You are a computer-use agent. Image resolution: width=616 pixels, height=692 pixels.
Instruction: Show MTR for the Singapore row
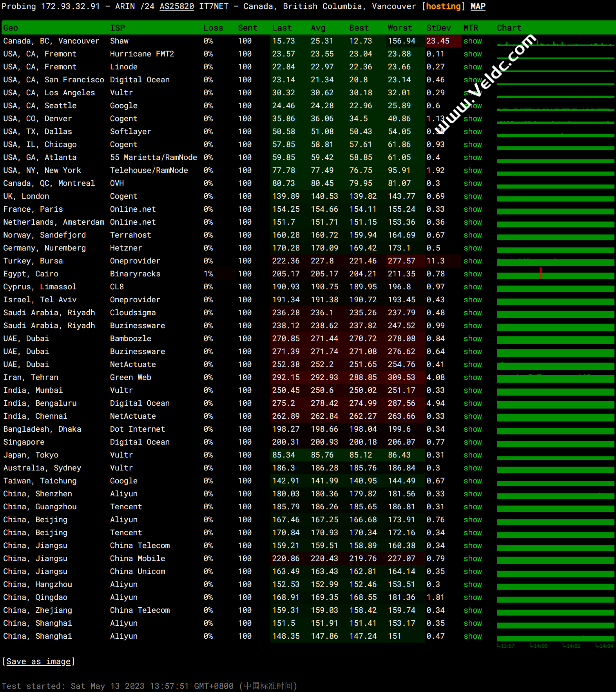pos(473,442)
